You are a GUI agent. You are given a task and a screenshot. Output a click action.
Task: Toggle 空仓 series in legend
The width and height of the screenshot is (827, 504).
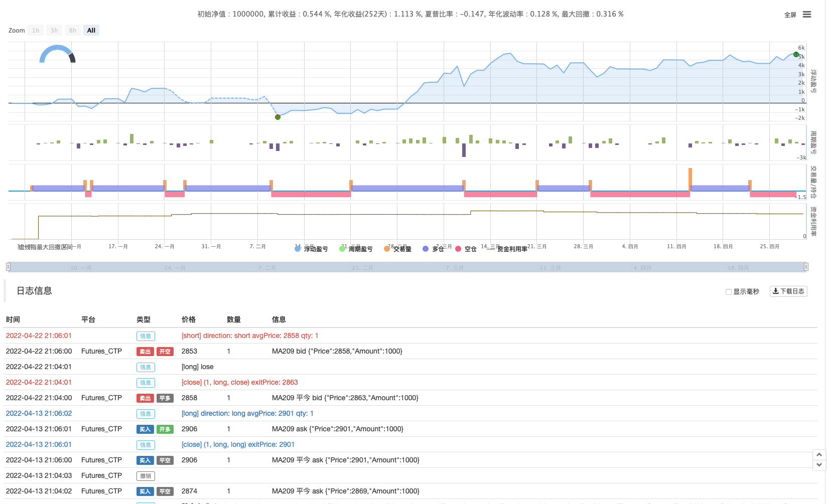coord(466,249)
